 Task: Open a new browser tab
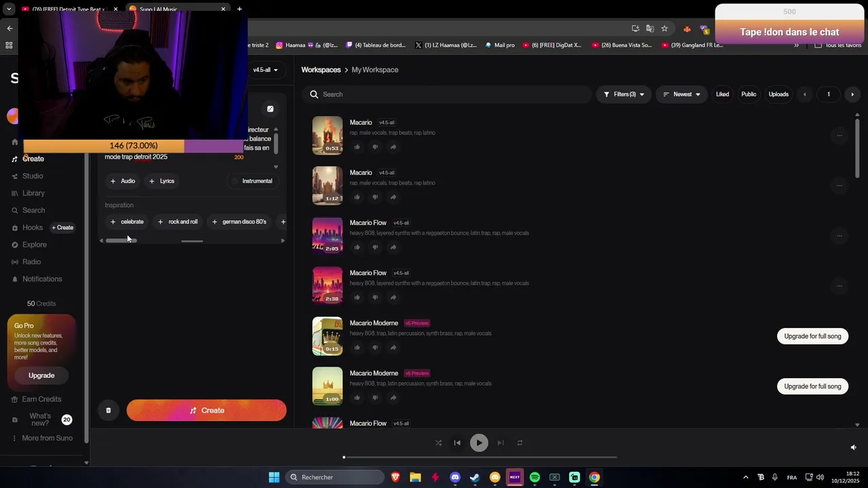pos(239,9)
